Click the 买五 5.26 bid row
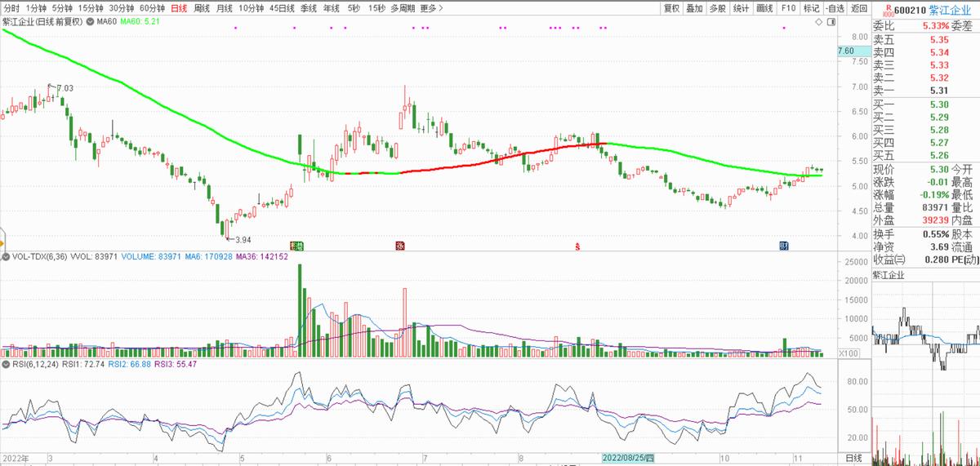Viewport: 980px width, 466px height. point(926,155)
